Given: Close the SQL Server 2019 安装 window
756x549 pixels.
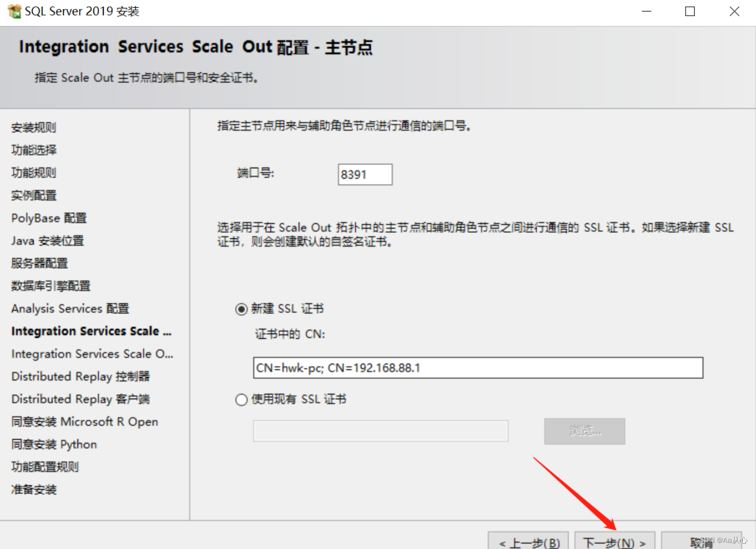Looking at the screenshot, I should coord(734,11).
